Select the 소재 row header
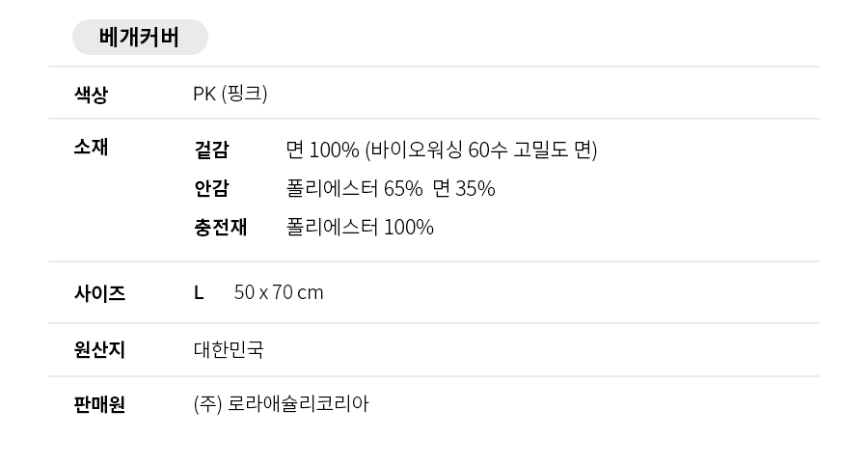 pyautogui.click(x=91, y=148)
